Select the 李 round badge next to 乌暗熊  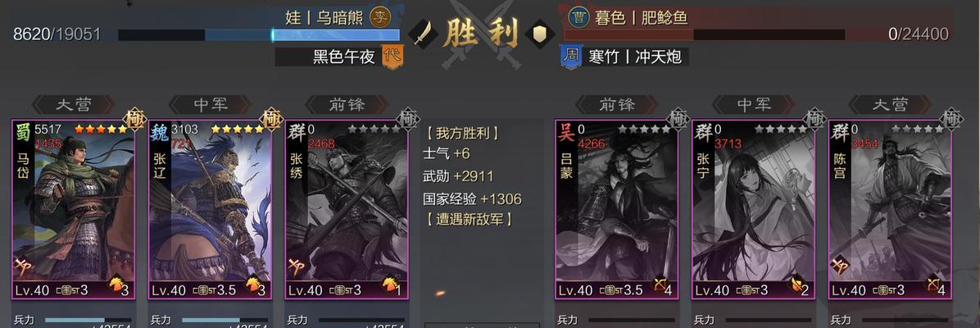click(x=380, y=17)
